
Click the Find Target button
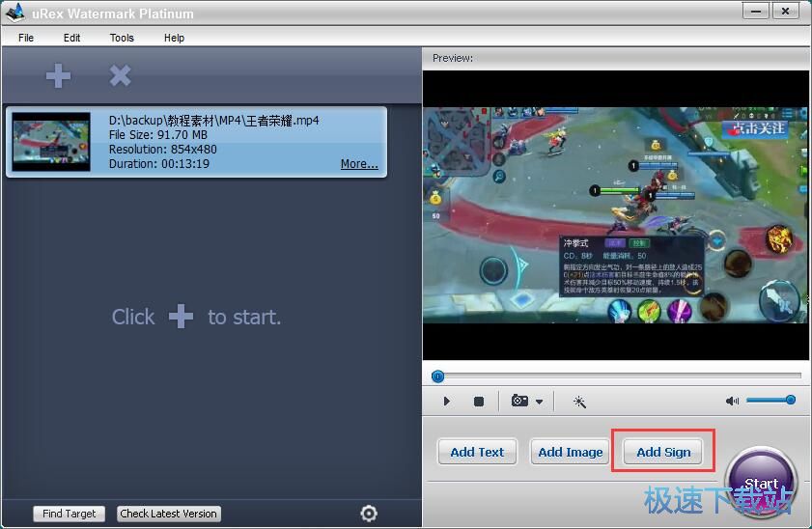coord(69,514)
